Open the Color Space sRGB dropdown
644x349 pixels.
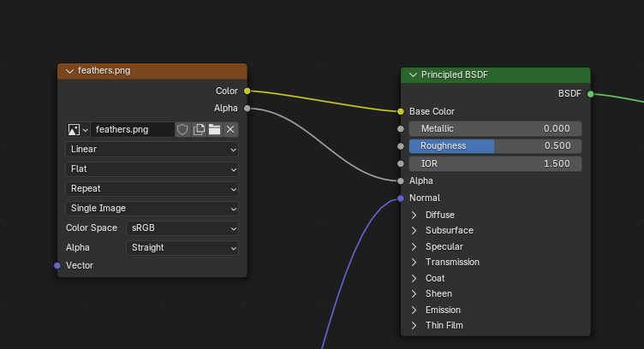point(182,228)
